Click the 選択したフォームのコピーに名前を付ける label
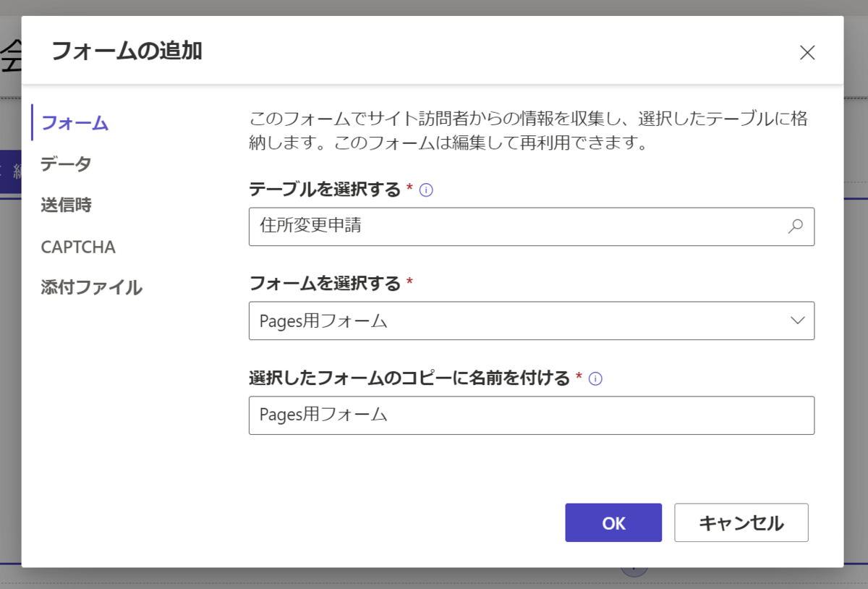This screenshot has height=589, width=868. pos(409,378)
